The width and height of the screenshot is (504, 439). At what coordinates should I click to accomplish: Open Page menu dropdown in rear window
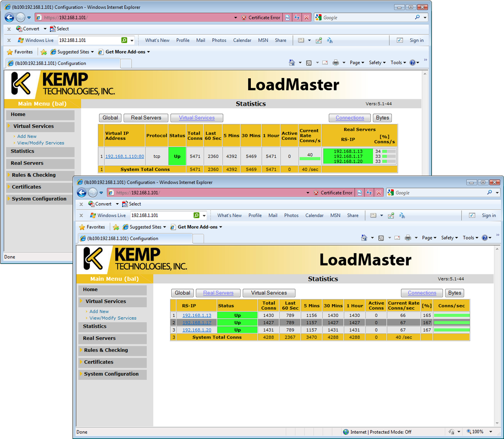[357, 63]
